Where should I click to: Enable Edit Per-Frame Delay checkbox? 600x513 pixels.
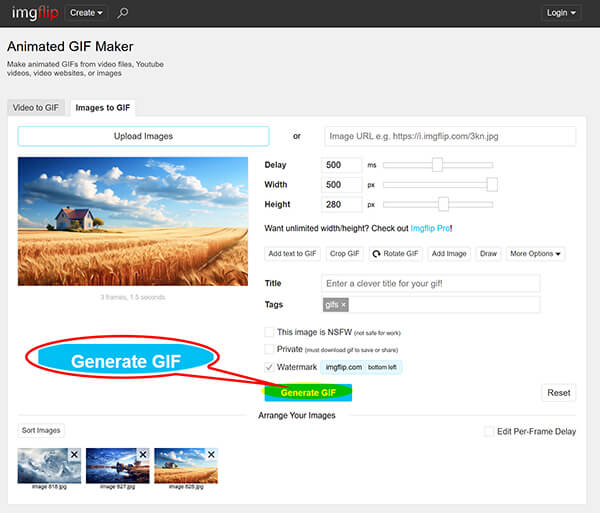[x=489, y=431]
